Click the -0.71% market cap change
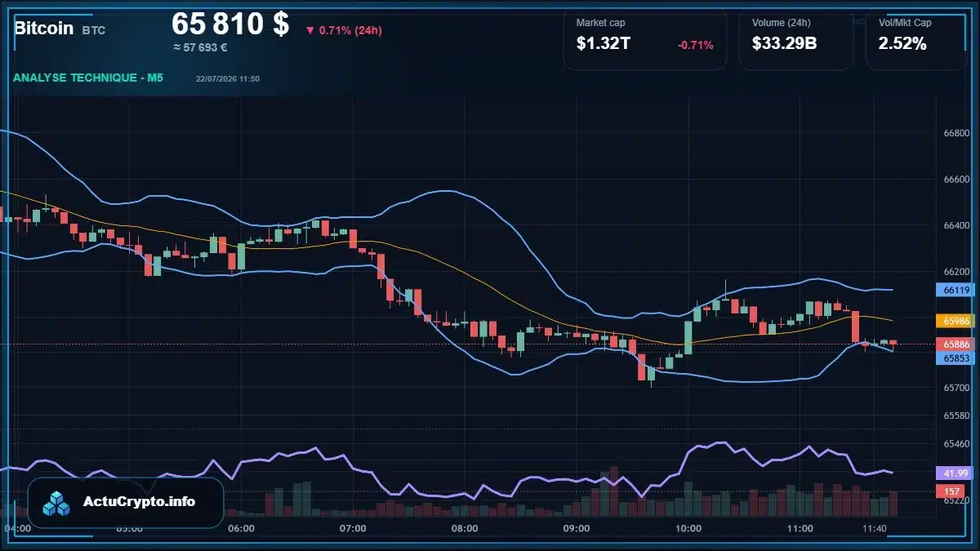 pos(695,45)
